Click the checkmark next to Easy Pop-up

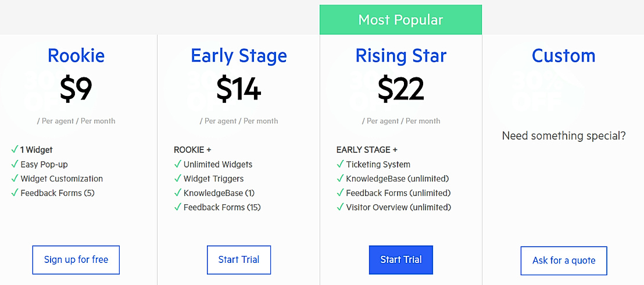tap(15, 164)
